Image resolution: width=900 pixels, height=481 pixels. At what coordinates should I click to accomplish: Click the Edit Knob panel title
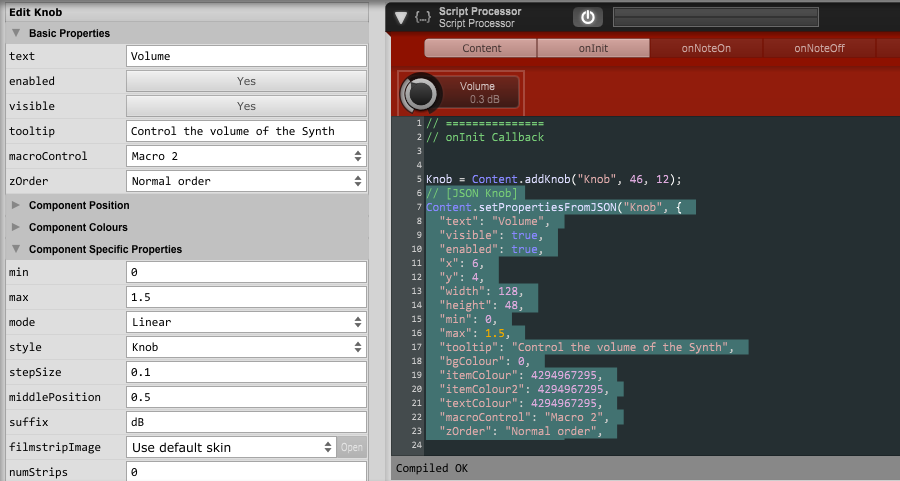pyautogui.click(x=36, y=12)
